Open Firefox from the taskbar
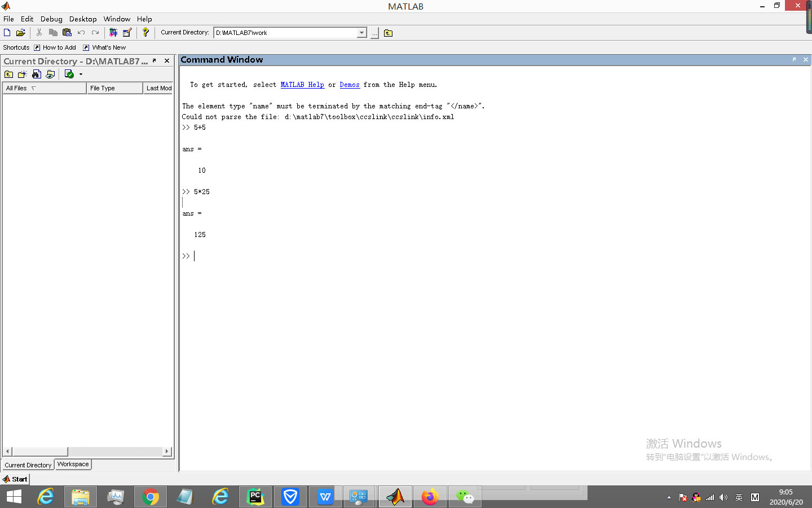Image resolution: width=812 pixels, height=508 pixels. (x=430, y=497)
